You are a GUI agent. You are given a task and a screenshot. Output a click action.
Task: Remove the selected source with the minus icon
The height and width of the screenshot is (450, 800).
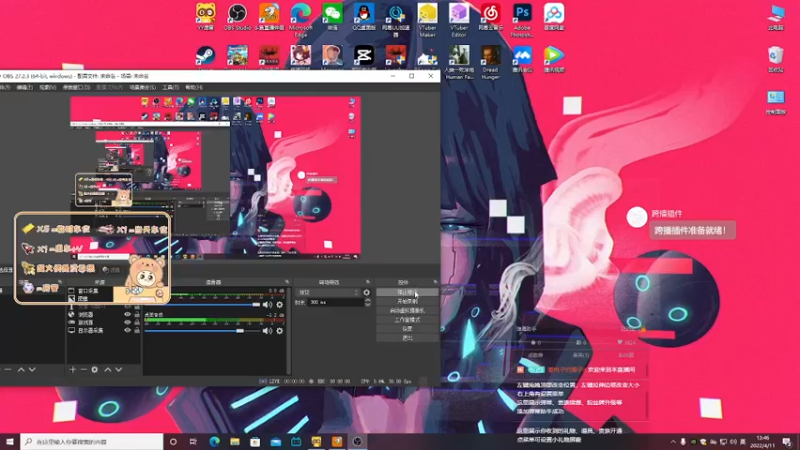(x=84, y=369)
